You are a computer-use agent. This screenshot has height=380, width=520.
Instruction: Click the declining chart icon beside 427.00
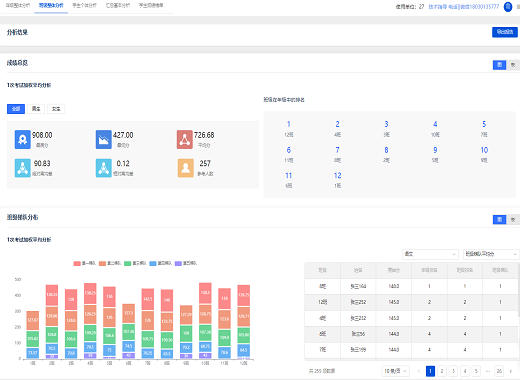tap(104, 139)
